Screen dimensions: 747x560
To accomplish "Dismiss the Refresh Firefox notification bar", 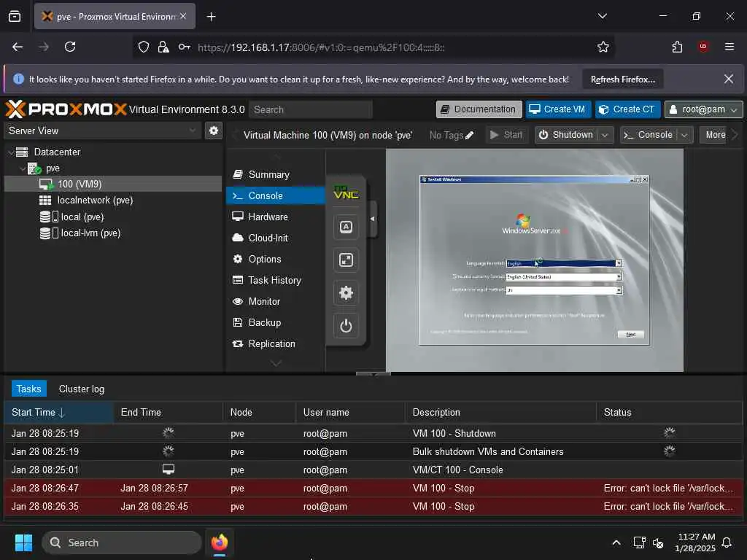I will (x=729, y=79).
